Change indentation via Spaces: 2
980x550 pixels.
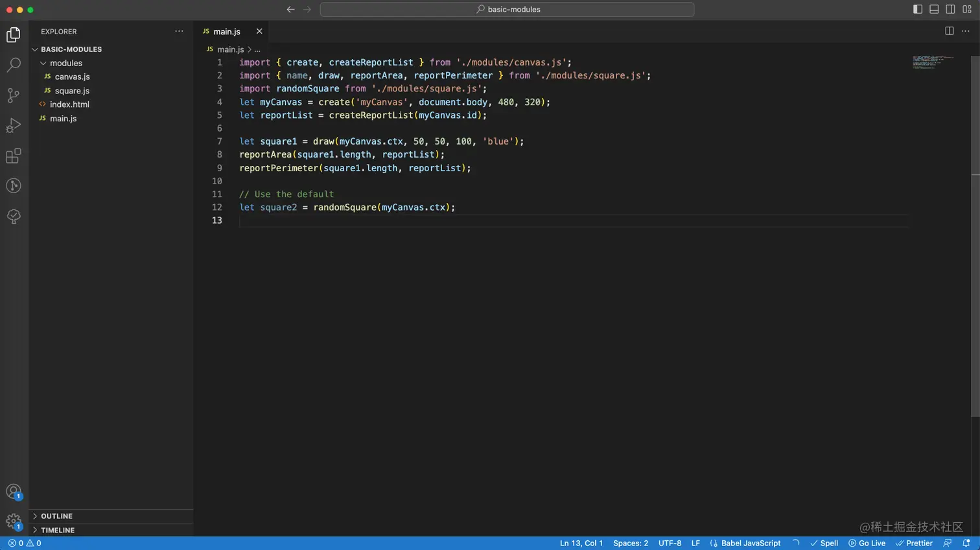pos(631,544)
